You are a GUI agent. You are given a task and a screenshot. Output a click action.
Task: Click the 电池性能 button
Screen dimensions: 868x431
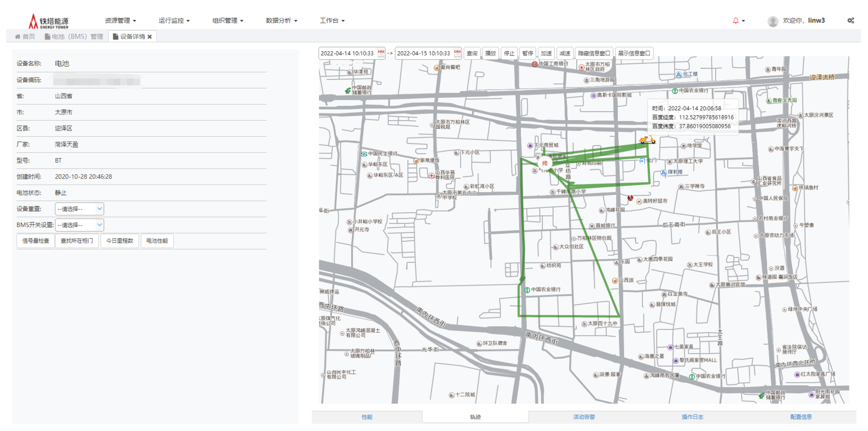pos(157,241)
